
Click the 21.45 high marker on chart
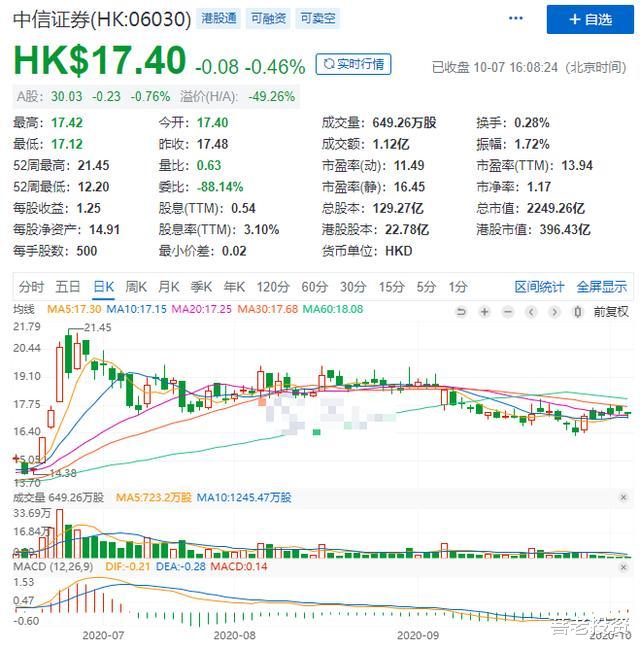[x=98, y=327]
